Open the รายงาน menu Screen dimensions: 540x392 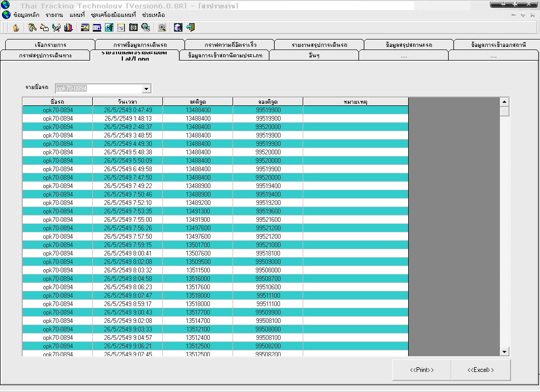[x=54, y=15]
